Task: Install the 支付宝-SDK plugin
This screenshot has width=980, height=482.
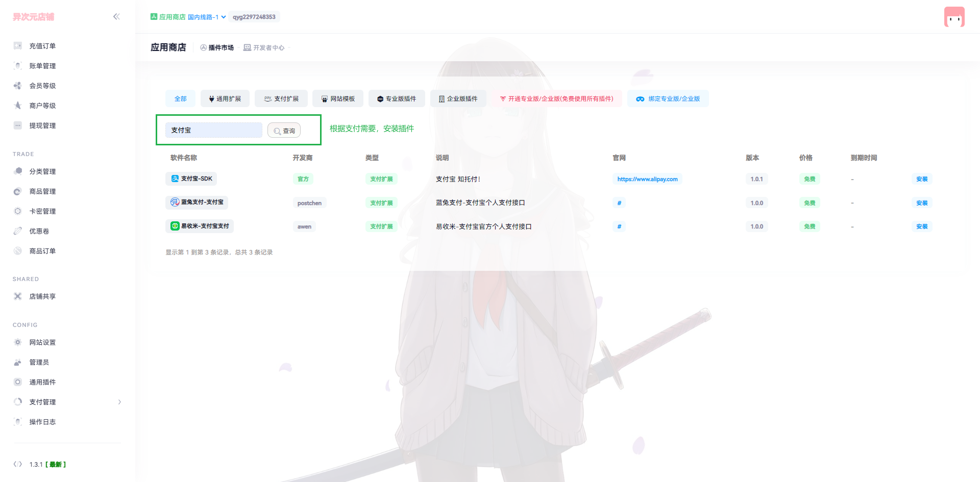Action: 921,180
